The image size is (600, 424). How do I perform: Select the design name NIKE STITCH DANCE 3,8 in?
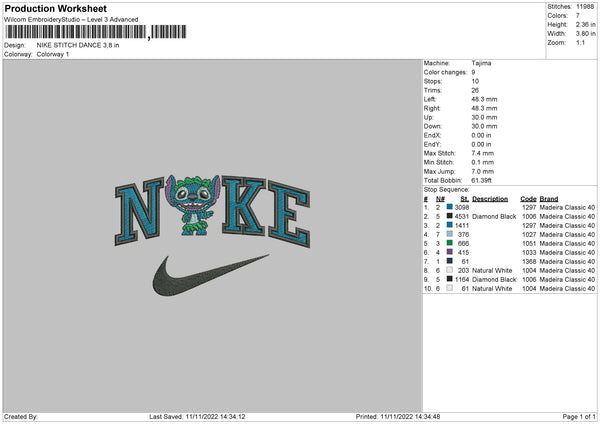(78, 45)
